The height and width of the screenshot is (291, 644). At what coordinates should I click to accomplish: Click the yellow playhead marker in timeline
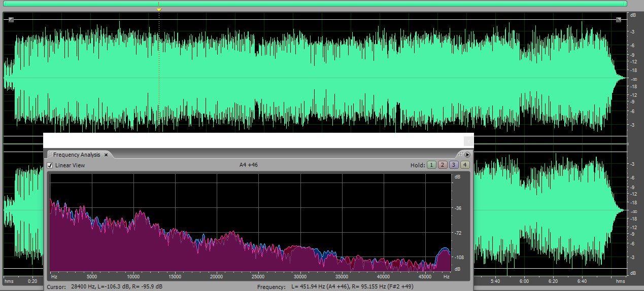[x=159, y=10]
